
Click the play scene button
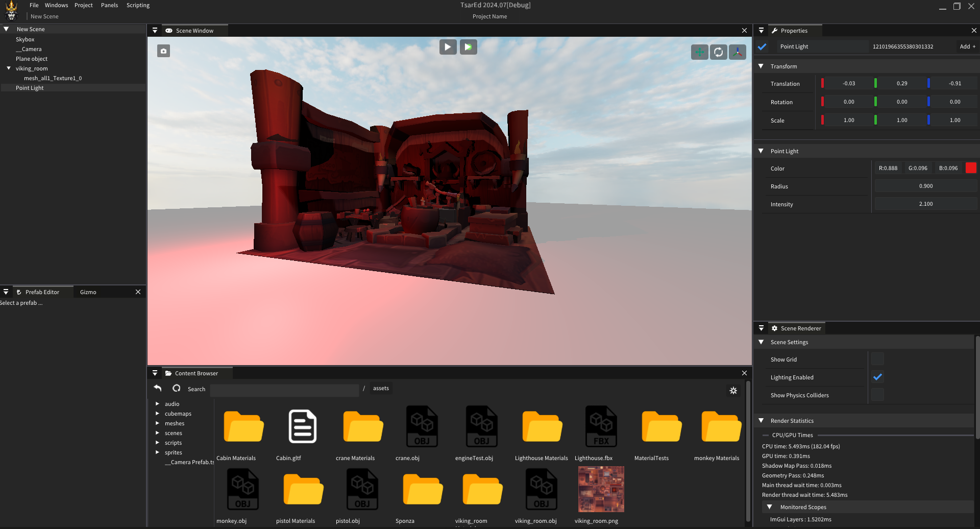click(448, 47)
